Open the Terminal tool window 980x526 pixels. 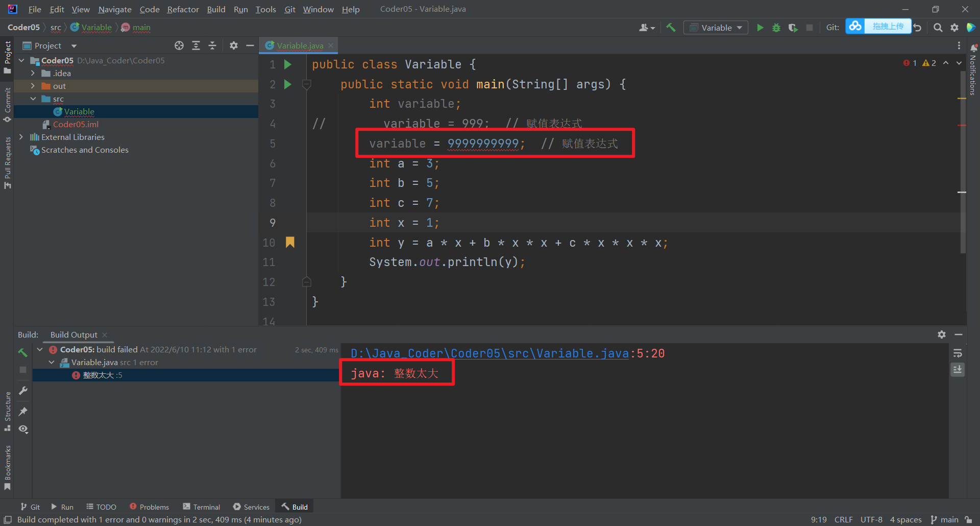tap(202, 507)
